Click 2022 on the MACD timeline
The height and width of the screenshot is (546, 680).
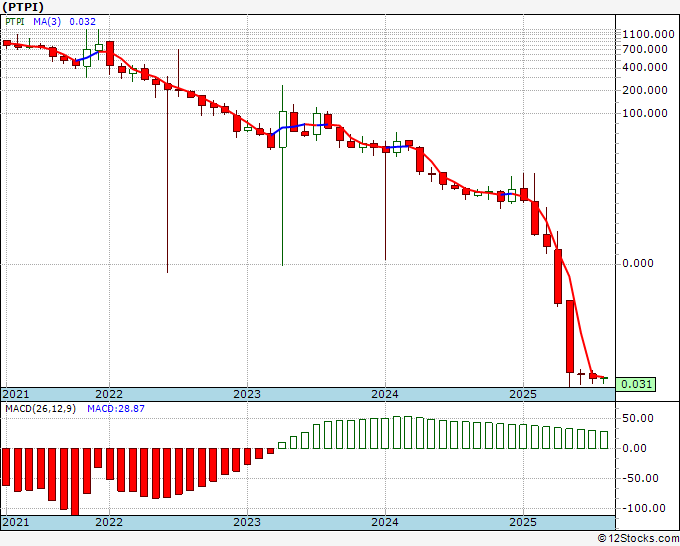(x=109, y=522)
